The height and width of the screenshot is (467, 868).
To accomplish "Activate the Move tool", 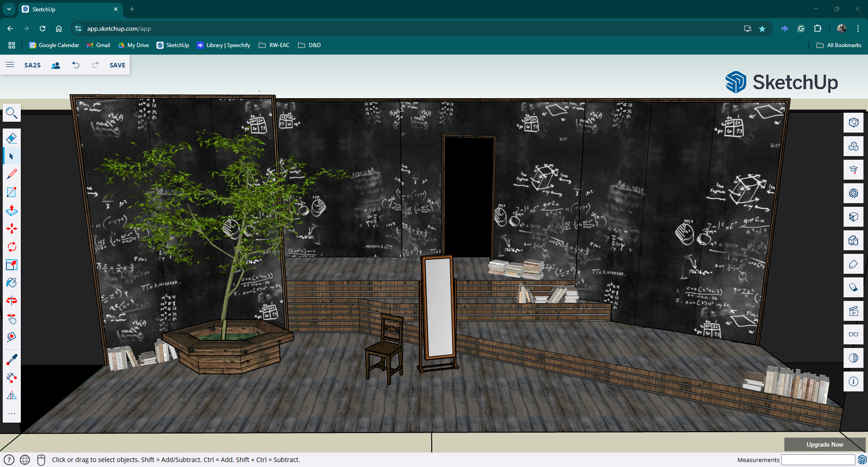I will [12, 229].
